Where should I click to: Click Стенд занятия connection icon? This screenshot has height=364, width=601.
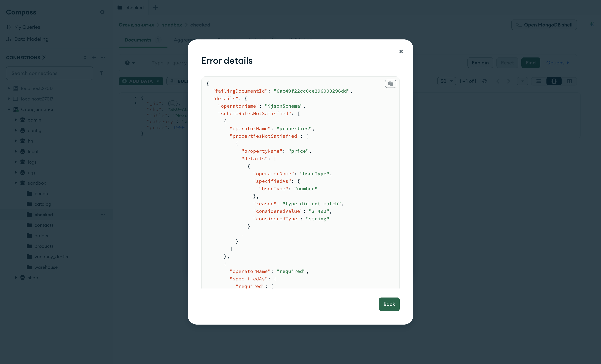point(16,109)
